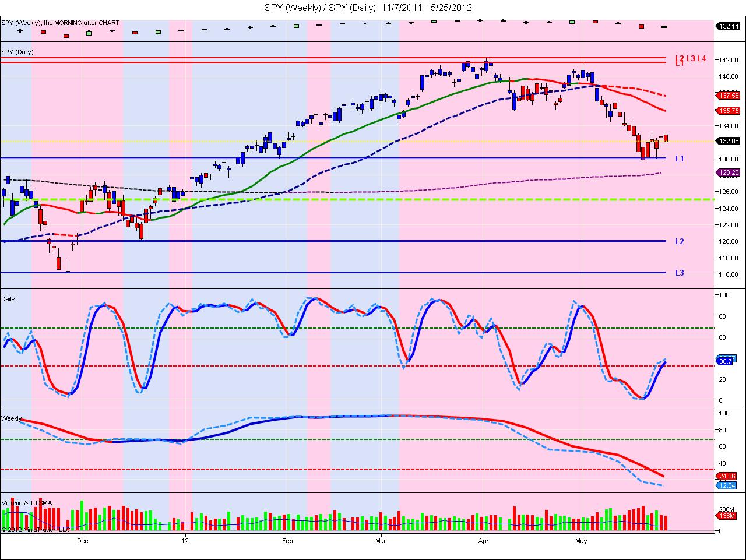Click the 122.00 price axis label
746x560 pixels.
[729, 225]
